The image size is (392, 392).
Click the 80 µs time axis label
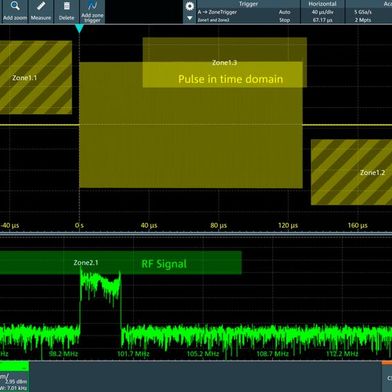click(219, 226)
